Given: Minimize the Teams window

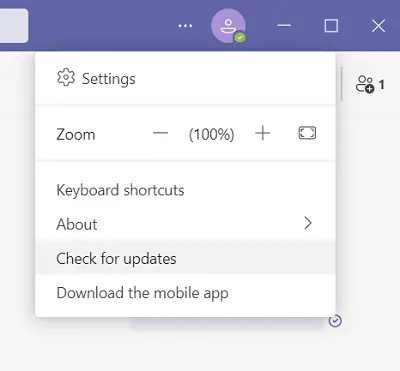Looking at the screenshot, I should (x=284, y=25).
